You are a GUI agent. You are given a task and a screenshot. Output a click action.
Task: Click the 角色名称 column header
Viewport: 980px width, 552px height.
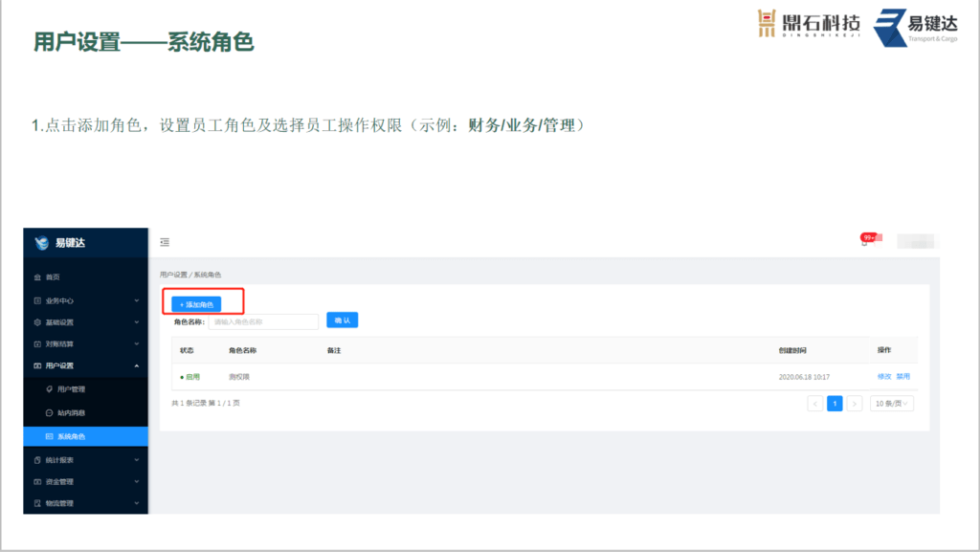pyautogui.click(x=242, y=350)
